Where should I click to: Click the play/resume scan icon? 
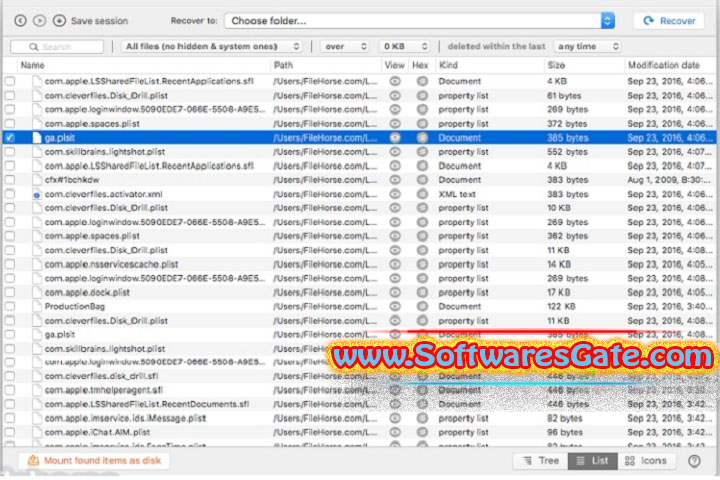tap(39, 21)
